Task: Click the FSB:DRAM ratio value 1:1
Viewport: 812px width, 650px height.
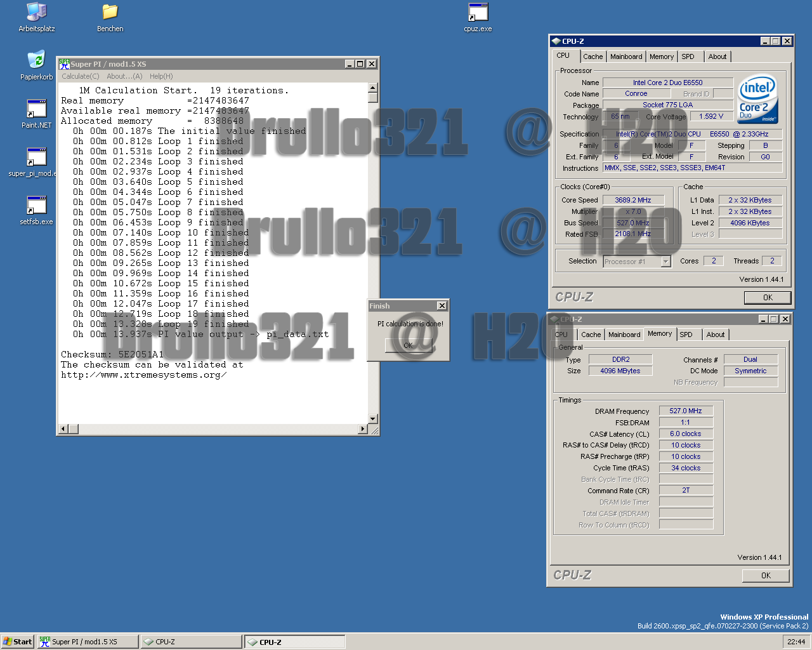Action: tap(686, 422)
